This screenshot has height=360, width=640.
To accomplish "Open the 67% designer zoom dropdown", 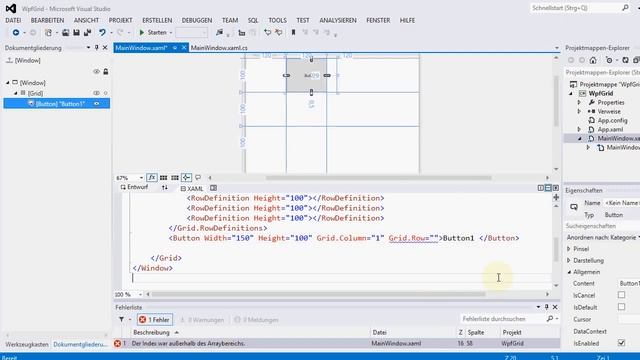I will coord(141,178).
